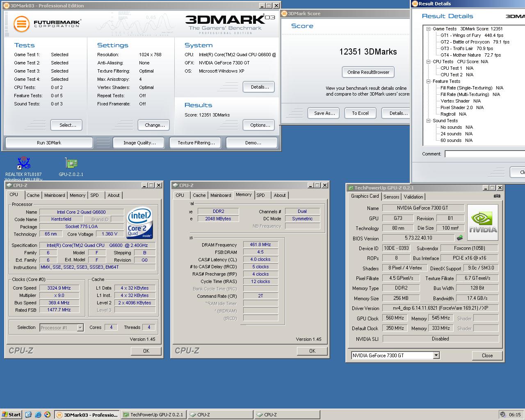Click the GPU-Z window title bar icon
This screenshot has height=420, width=525.
pos(351,188)
